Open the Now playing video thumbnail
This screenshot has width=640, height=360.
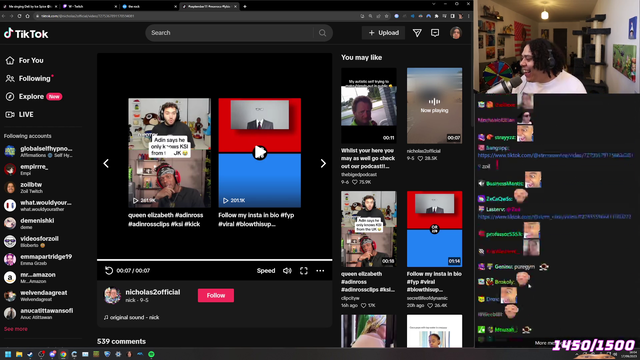click(x=434, y=105)
